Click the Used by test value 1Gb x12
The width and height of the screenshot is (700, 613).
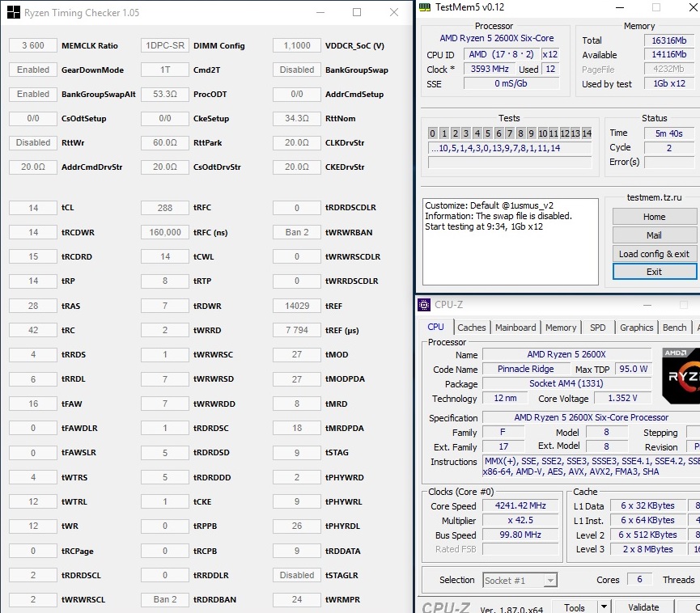tap(668, 83)
